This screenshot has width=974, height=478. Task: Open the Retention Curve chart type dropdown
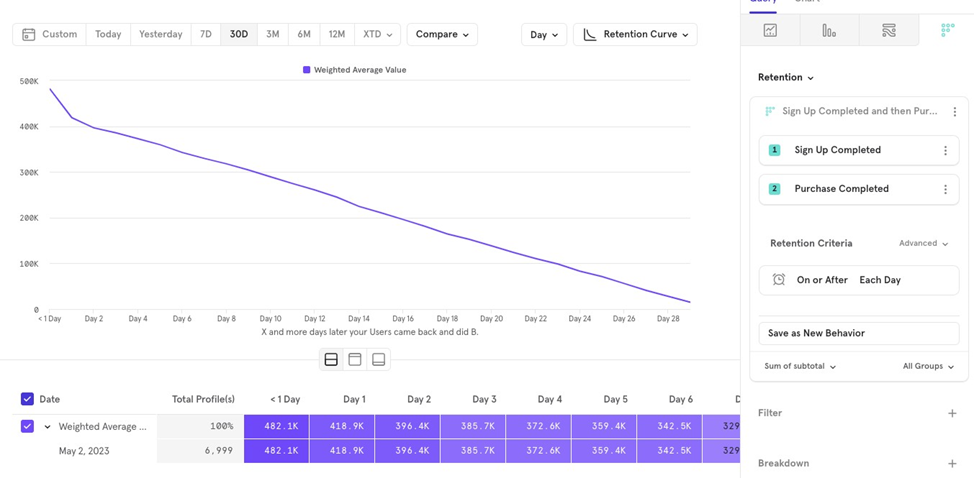(x=635, y=34)
